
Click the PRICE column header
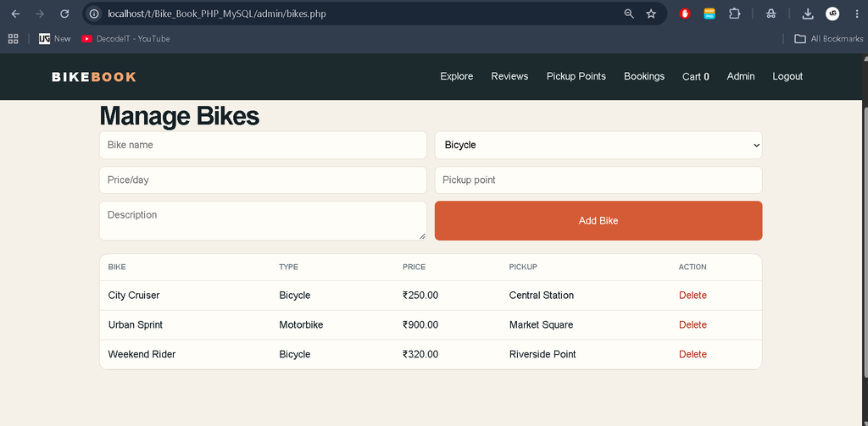414,268
